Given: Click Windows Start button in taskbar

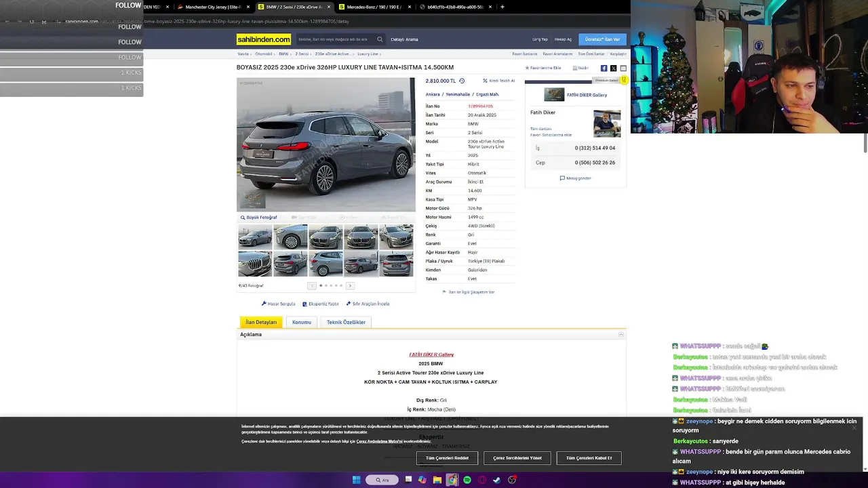Looking at the screenshot, I should [356, 480].
